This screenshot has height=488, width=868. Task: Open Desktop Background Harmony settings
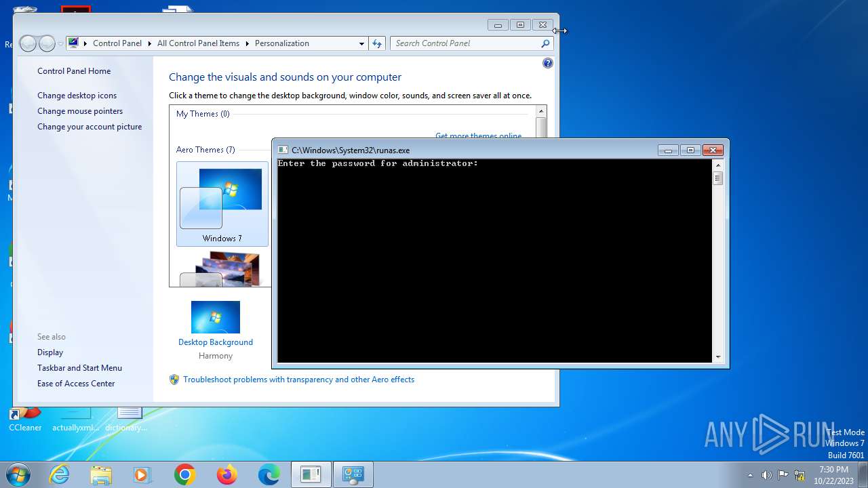[216, 330]
